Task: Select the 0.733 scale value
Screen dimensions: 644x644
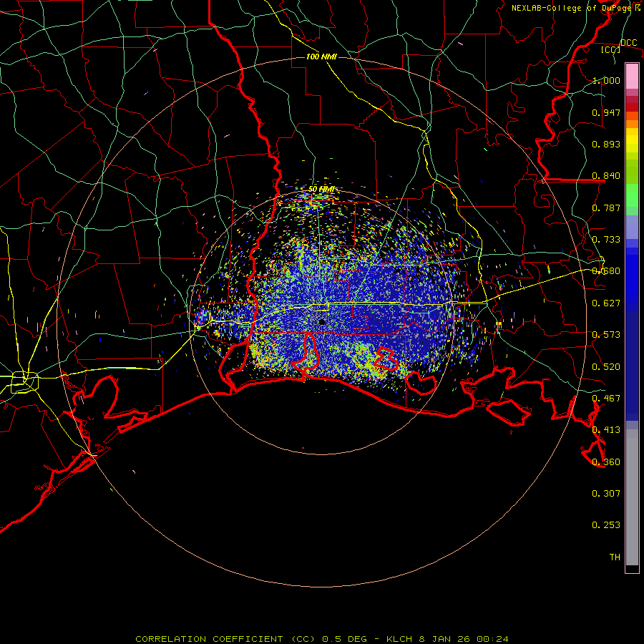Action: click(606, 240)
